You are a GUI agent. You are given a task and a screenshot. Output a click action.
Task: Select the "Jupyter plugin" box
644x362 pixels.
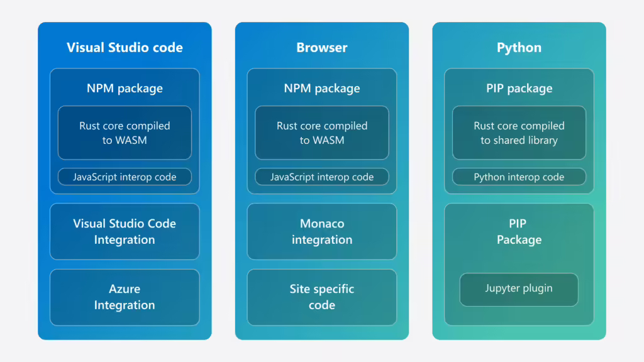519,289
